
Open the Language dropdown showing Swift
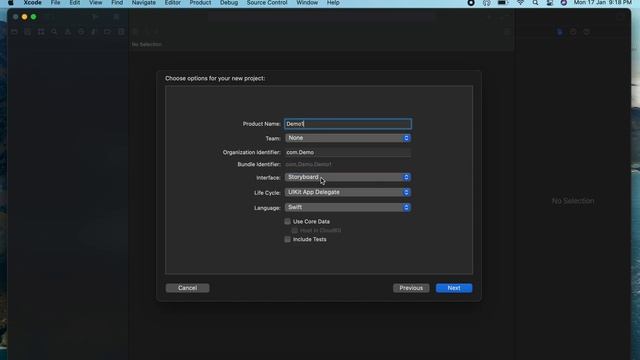point(348,207)
